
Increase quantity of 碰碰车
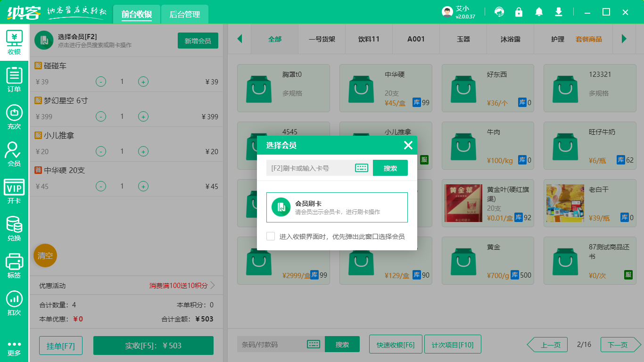[143, 82]
